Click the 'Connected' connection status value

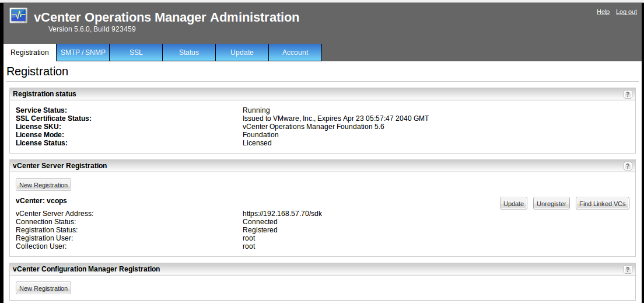[x=260, y=222]
